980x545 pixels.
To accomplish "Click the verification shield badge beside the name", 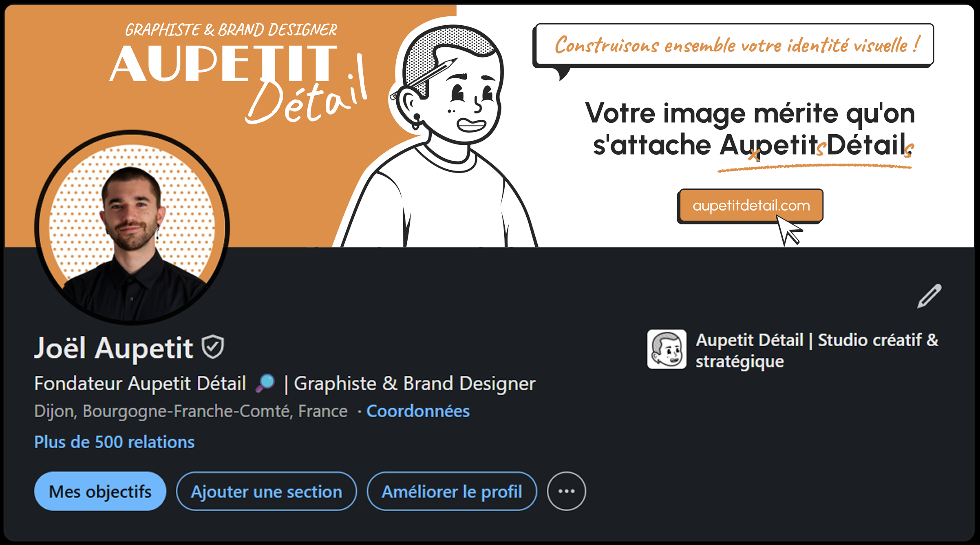I will [x=213, y=347].
